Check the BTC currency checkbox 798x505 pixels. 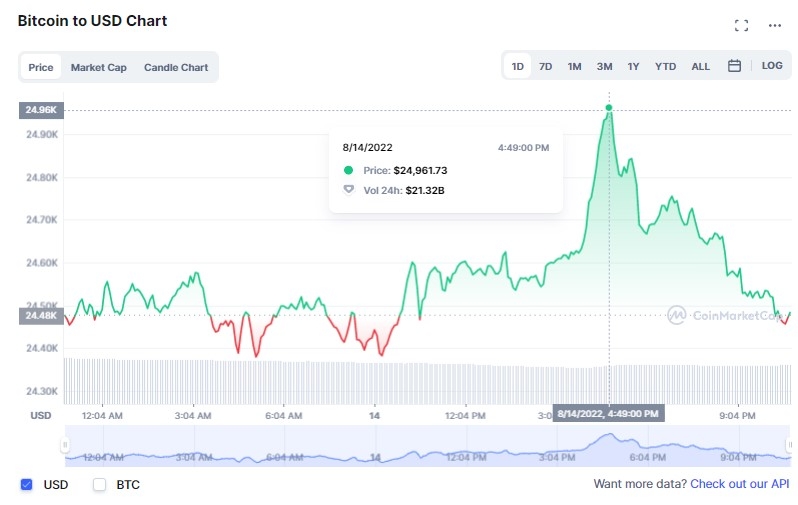[99, 485]
